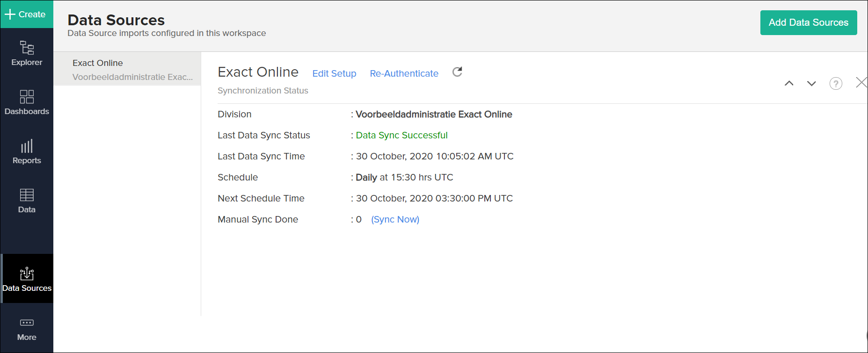
Task: Click the Add Data Sources button
Action: [x=808, y=22]
